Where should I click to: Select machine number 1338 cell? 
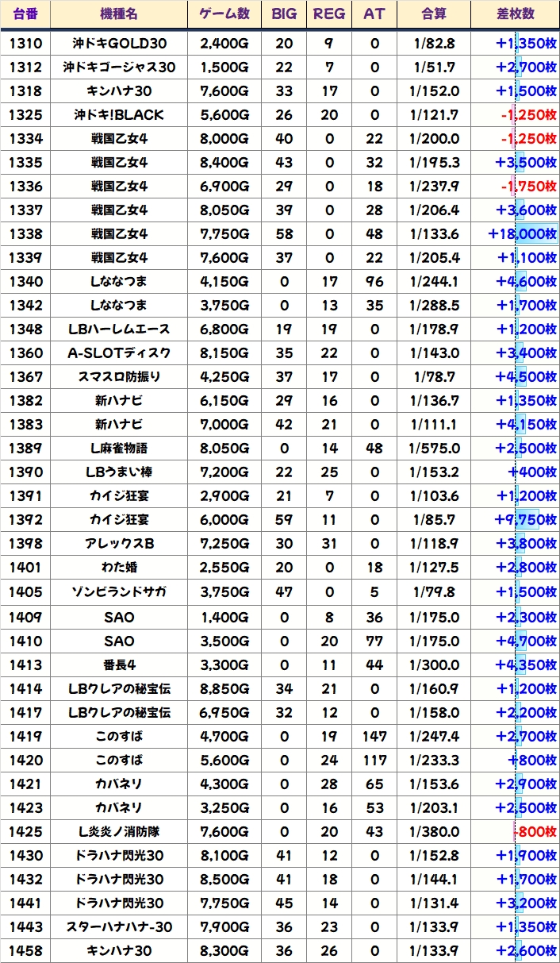click(x=25, y=234)
